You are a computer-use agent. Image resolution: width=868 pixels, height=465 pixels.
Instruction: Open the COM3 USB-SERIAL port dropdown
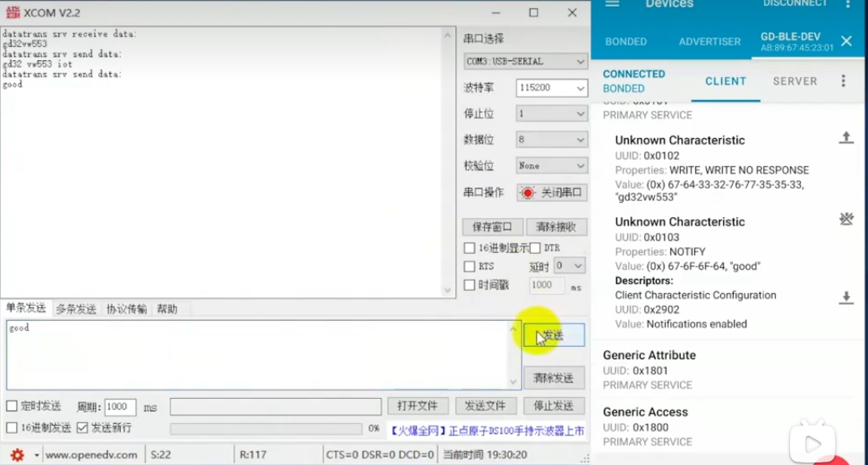coord(525,62)
